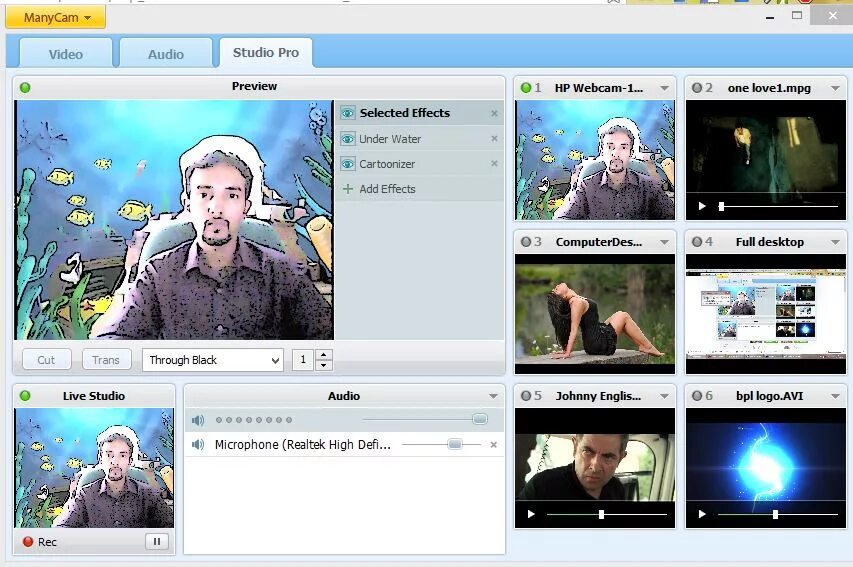Increase the transition duration stepper

(324, 354)
